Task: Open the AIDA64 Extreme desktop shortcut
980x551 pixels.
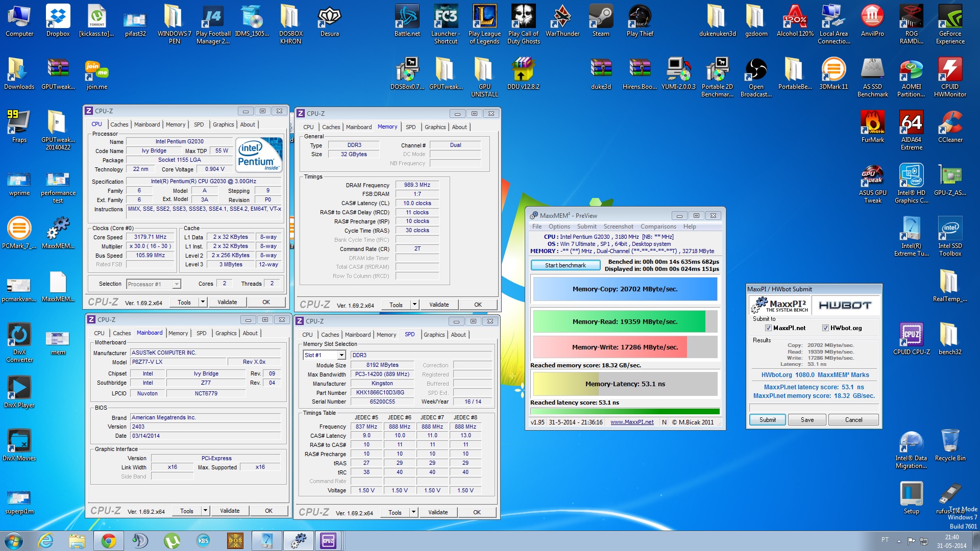Action: 911,130
